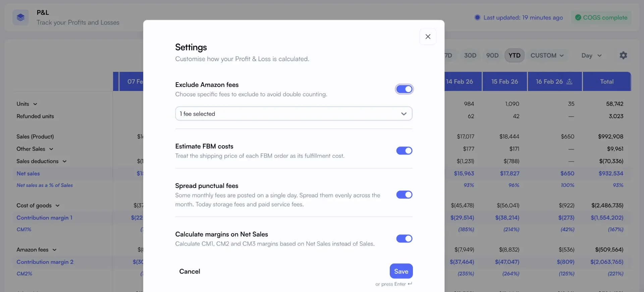Click the 15 Feb units value 1,090
This screenshot has width=644, height=292.
click(512, 104)
